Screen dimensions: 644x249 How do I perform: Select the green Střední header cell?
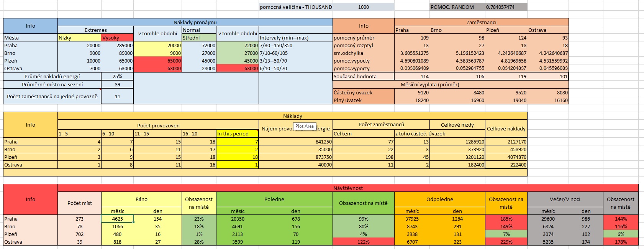199,38
